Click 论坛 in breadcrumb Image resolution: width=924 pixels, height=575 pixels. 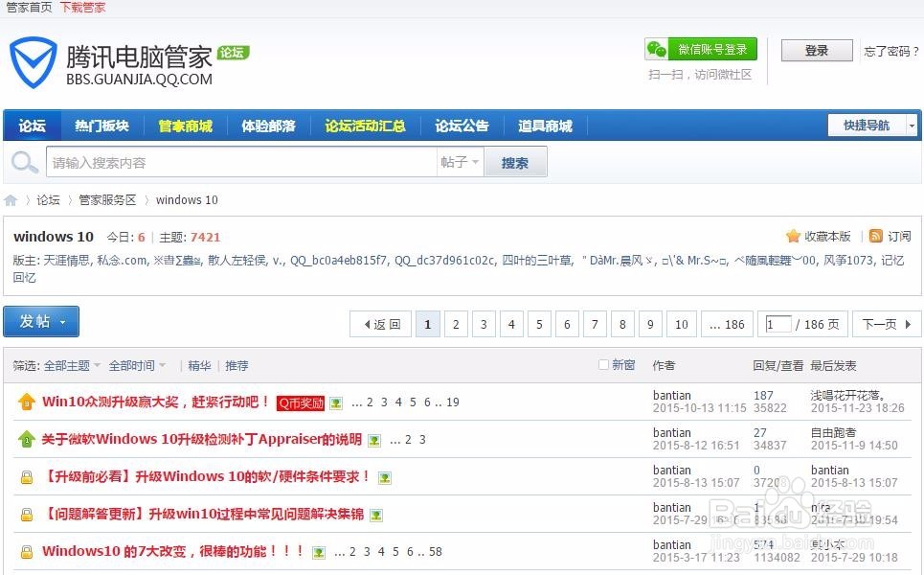point(48,200)
